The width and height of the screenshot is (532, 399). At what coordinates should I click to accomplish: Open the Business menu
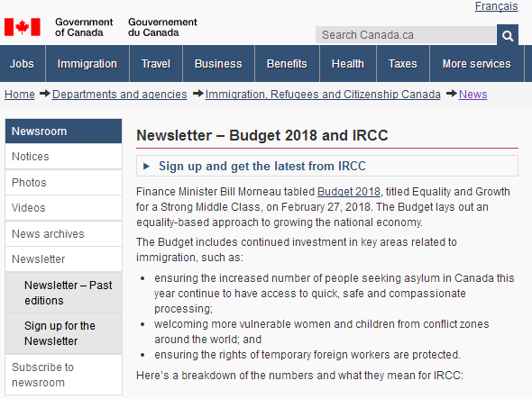click(218, 64)
